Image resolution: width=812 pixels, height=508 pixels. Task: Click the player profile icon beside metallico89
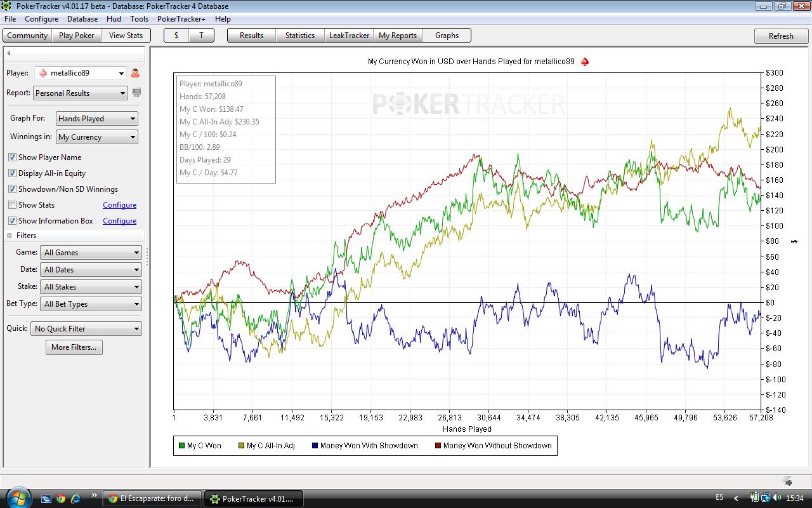(135, 73)
